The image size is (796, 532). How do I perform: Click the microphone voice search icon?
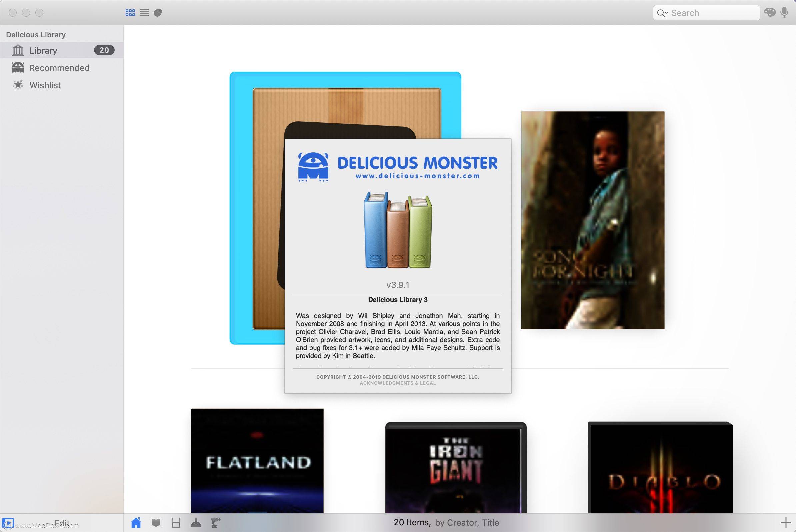click(784, 13)
